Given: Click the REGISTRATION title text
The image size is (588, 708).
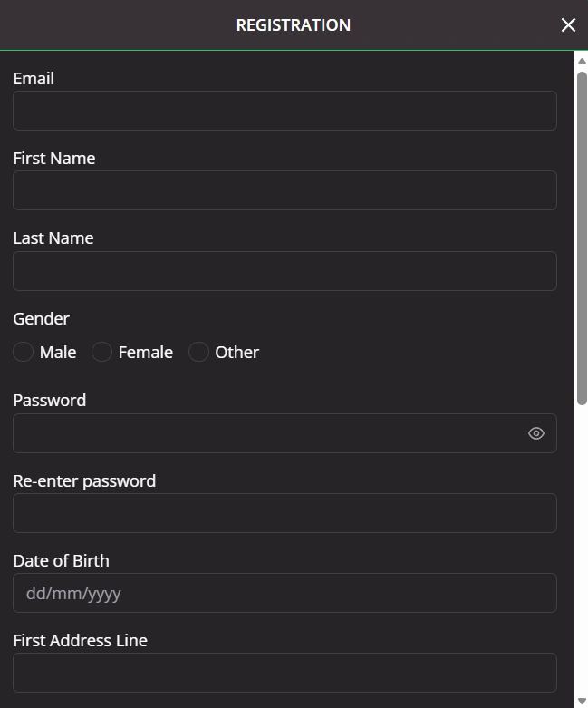Looking at the screenshot, I should pos(294,25).
